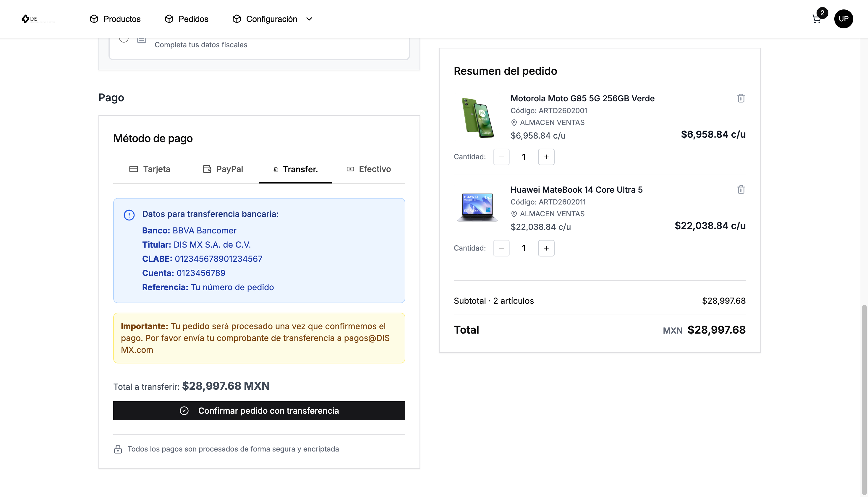Click 'Código: ARTD2602011' text
The image size is (868, 497).
pyautogui.click(x=548, y=202)
